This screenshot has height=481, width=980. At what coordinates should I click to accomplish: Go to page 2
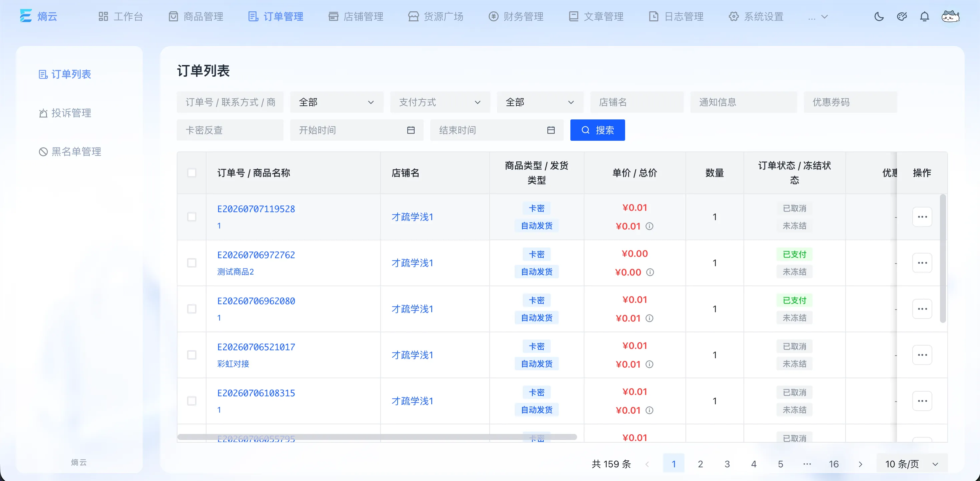(x=700, y=464)
